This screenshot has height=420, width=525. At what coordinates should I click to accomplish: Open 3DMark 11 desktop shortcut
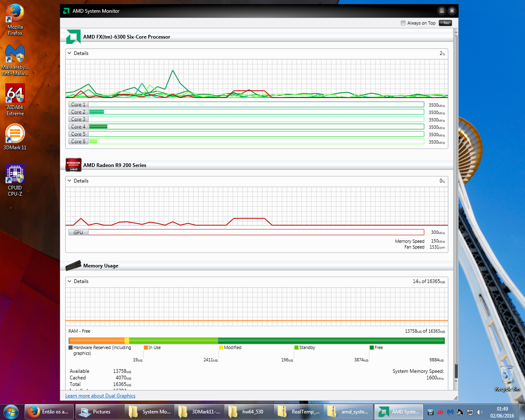tap(15, 137)
